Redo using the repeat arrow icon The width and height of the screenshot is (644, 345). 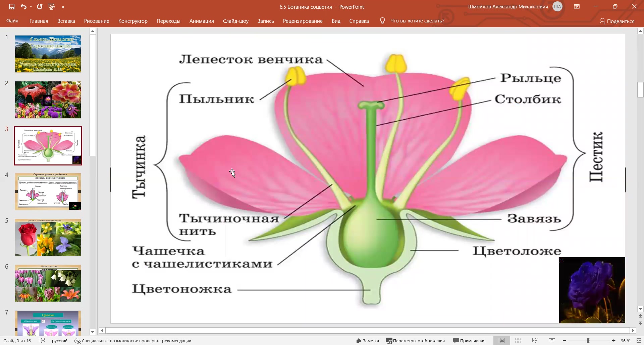point(40,7)
